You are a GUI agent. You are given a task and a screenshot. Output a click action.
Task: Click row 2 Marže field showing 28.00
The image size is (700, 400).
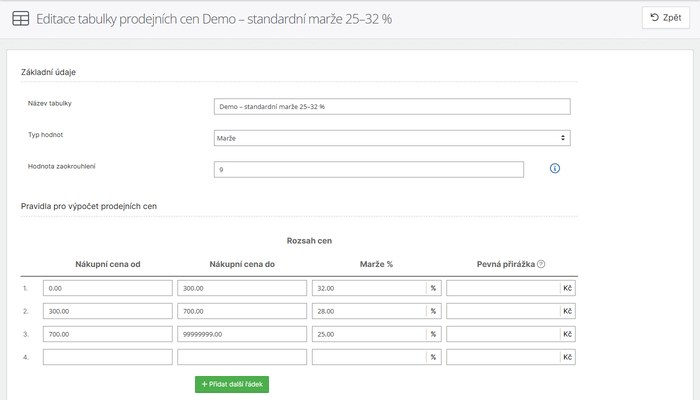(369, 311)
